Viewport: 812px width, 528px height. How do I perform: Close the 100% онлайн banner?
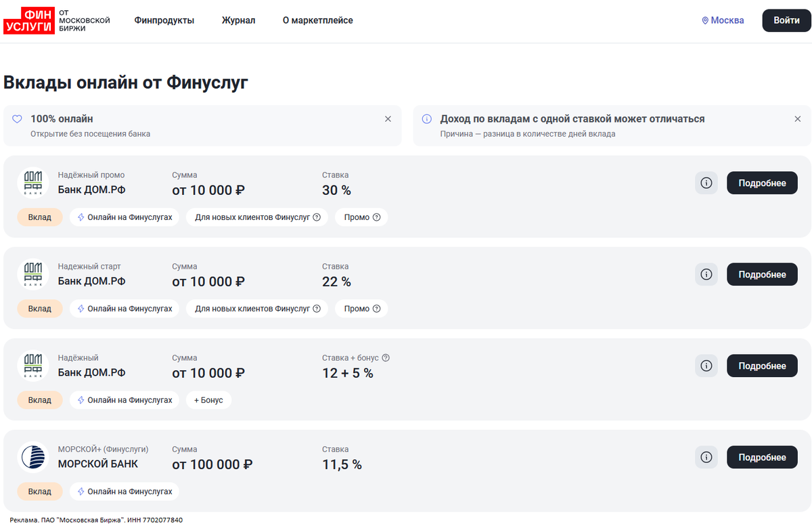click(x=388, y=119)
